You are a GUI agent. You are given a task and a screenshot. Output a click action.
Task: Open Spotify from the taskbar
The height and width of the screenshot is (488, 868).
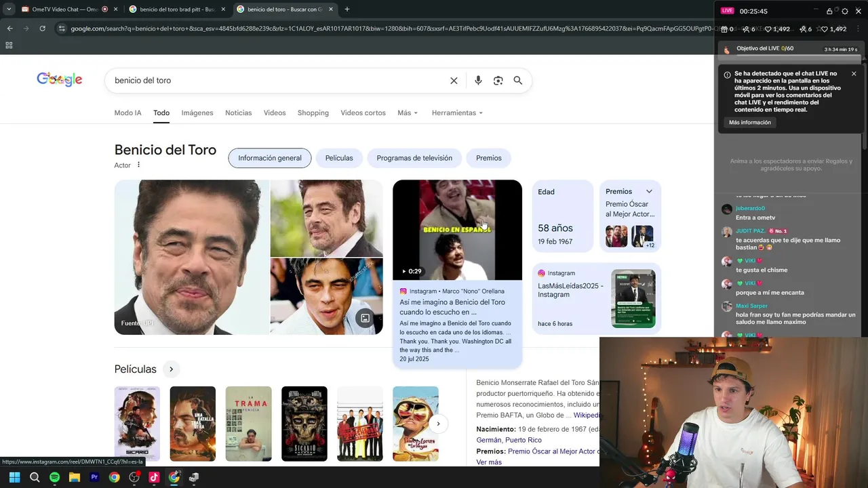[54, 477]
